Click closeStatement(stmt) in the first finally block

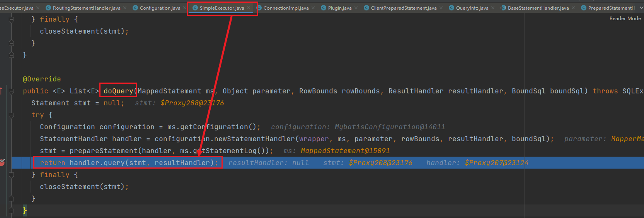[x=82, y=31]
